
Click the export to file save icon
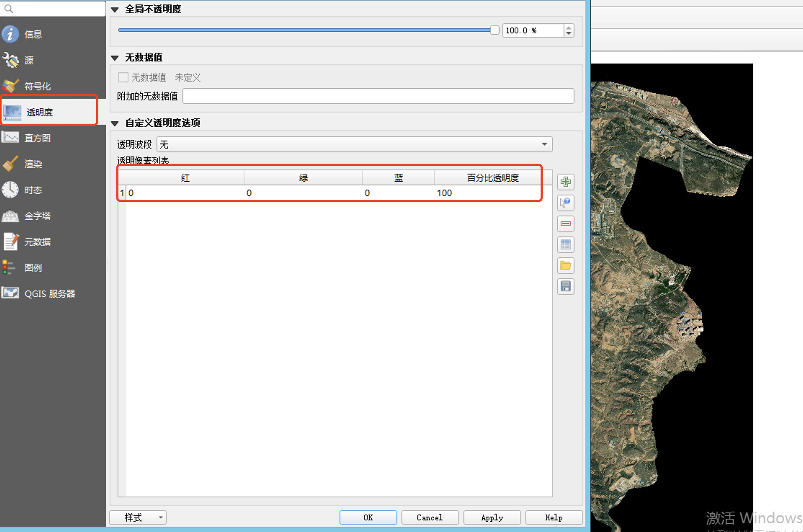coord(565,287)
